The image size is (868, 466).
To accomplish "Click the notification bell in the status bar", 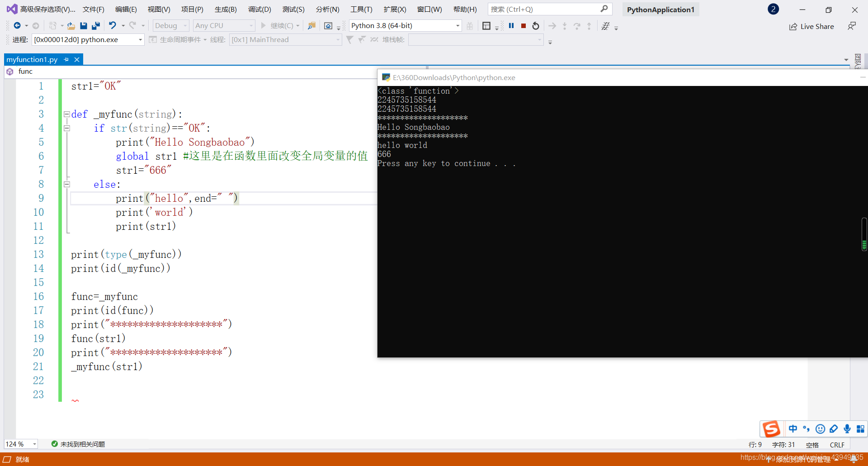I will click(853, 459).
